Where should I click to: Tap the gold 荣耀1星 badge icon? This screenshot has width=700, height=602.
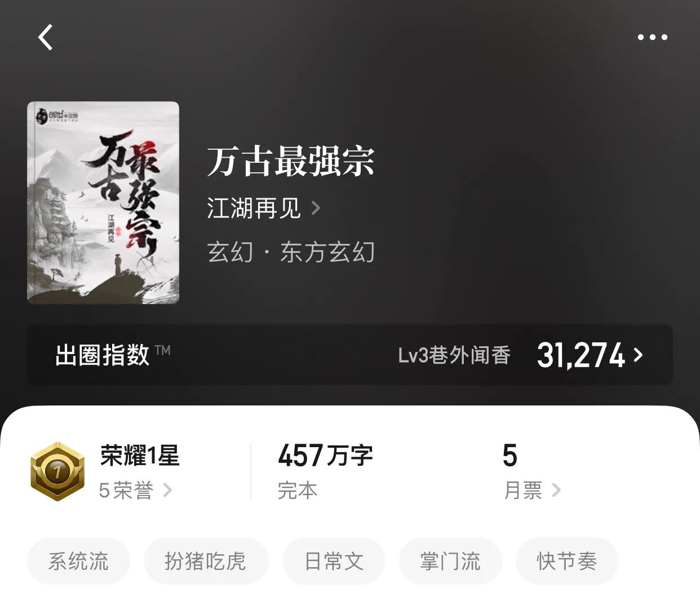click(57, 471)
